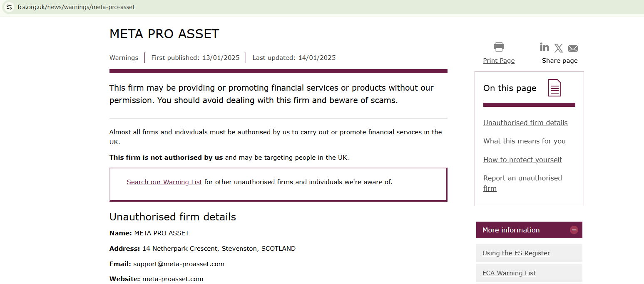Click the document icon beside On this page
The image size is (644, 284).
tap(554, 88)
